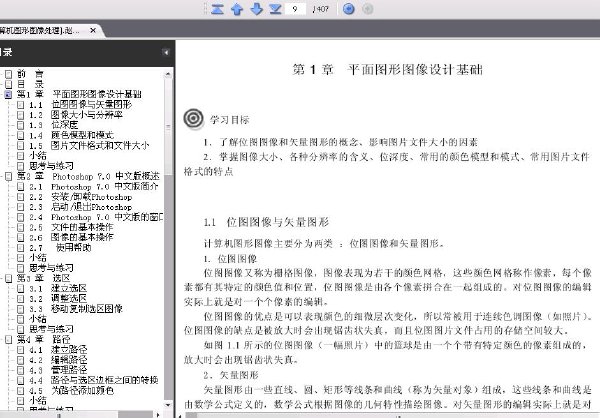Viewport: 600px width, 418px height.
Task: Open bookmark 2.7 使用帮助
Action: pos(60,248)
